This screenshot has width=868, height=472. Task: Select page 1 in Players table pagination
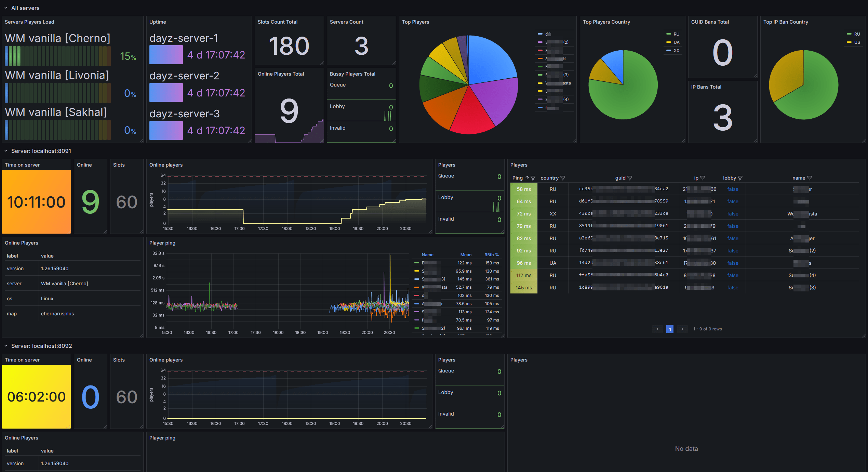[670, 329]
